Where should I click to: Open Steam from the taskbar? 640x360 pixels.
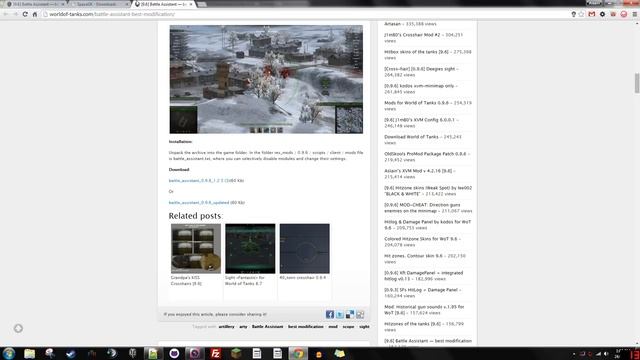click(x=71, y=353)
